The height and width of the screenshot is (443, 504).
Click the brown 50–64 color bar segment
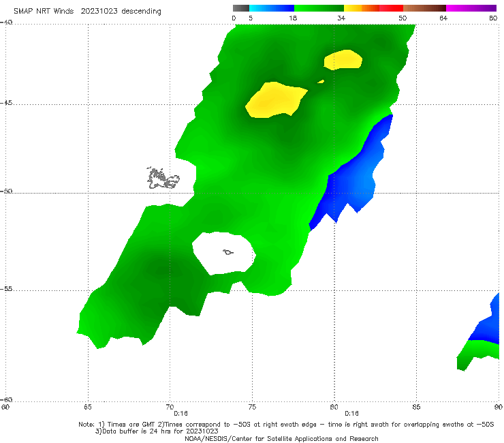coord(424,8)
